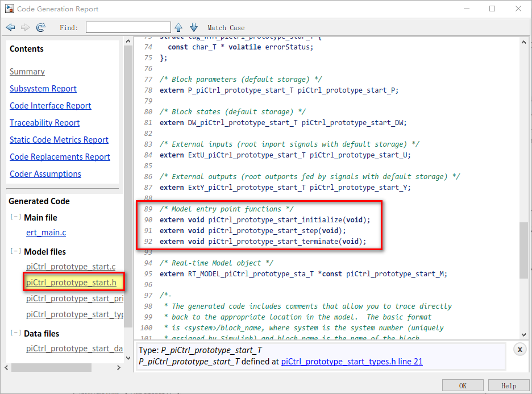
Task: Click code pane scroll up arrow
Action: 523,43
